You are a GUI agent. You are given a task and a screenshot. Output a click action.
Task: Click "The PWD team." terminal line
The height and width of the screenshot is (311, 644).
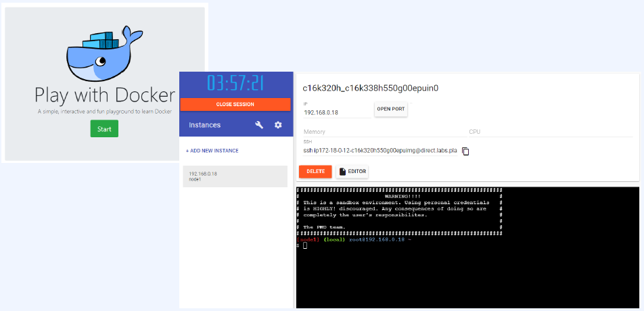324,227
